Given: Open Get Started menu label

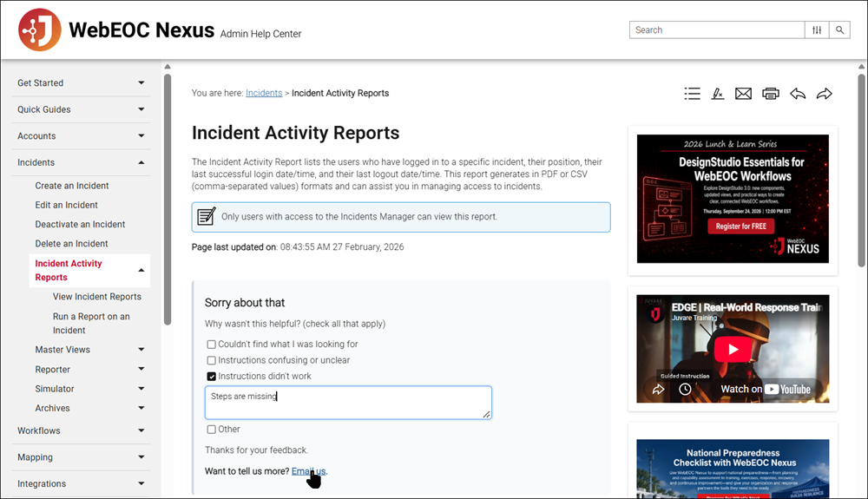Looking at the screenshot, I should coord(41,83).
